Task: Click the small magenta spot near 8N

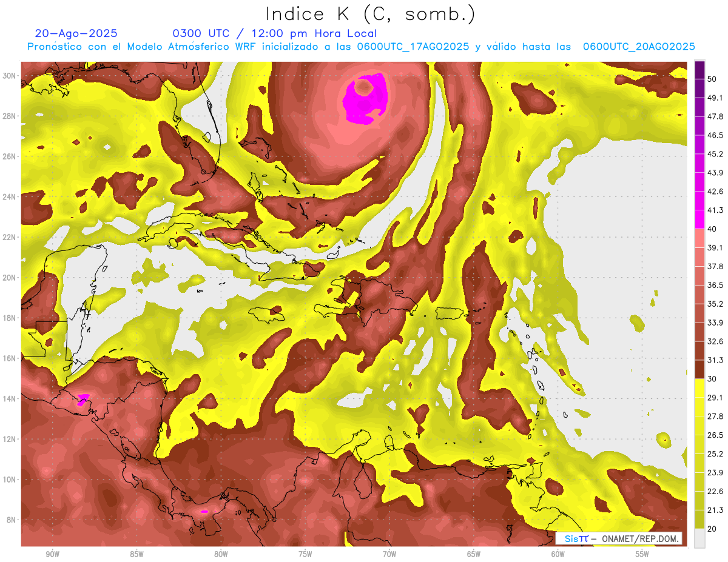Action: pos(204,512)
